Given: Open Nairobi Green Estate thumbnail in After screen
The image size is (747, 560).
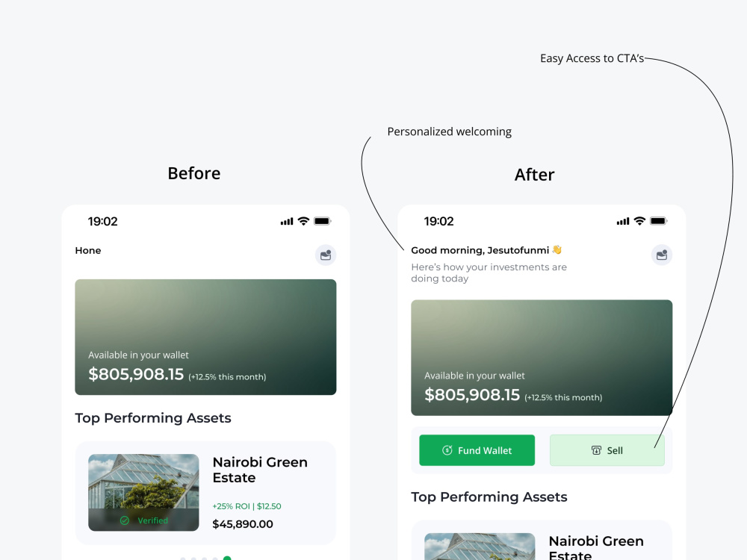Looking at the screenshot, I should (x=480, y=547).
